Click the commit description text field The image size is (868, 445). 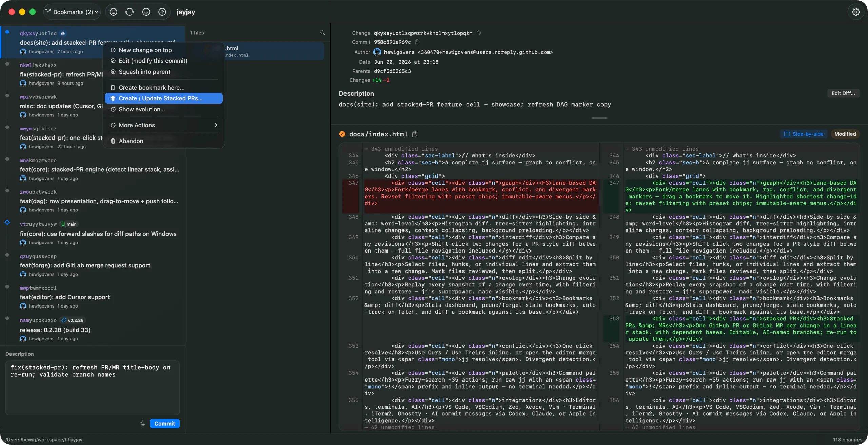[x=93, y=388]
